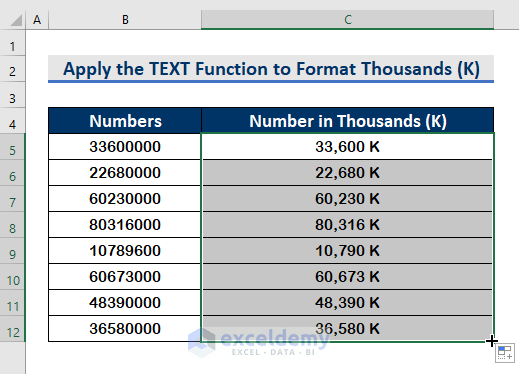The image size is (519, 374).
Task: Select column B header
Action: 125,20
